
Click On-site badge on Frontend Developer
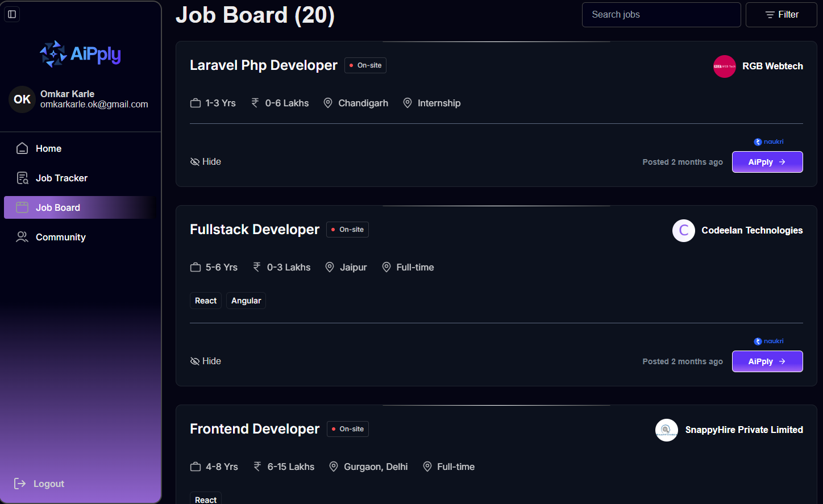(348, 429)
